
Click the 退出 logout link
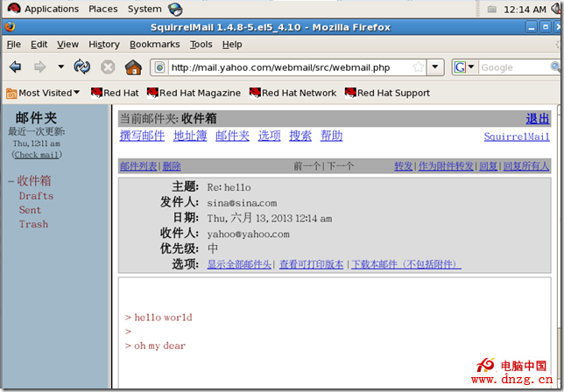point(538,119)
